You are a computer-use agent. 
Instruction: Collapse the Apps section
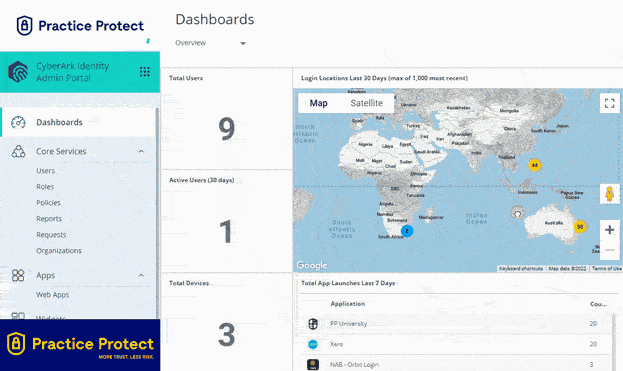(141, 275)
